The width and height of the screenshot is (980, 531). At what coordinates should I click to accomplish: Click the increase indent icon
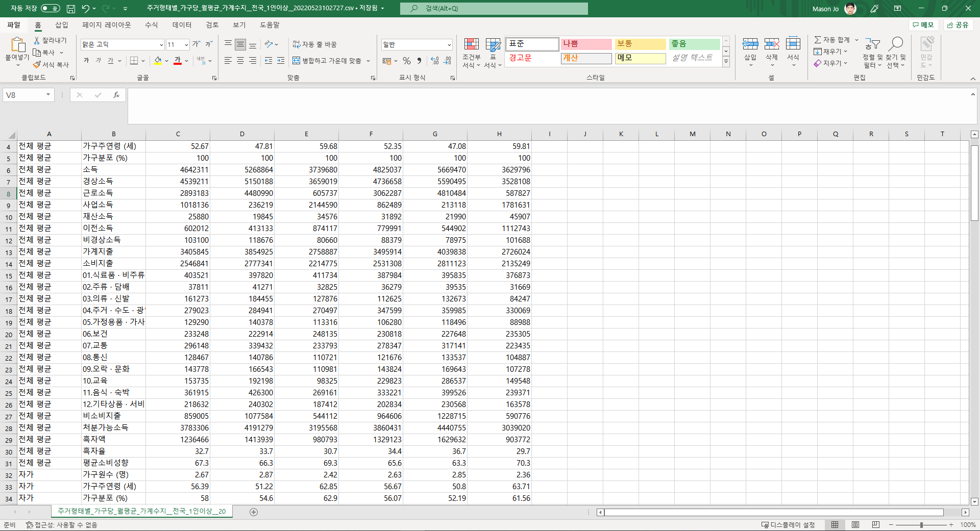click(x=280, y=61)
